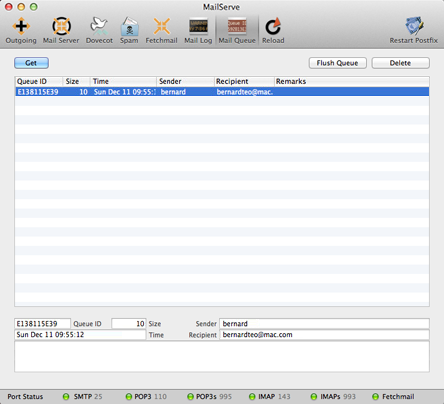The height and width of the screenshot is (404, 444).
Task: Click the Flush Queue button
Action: (338, 63)
